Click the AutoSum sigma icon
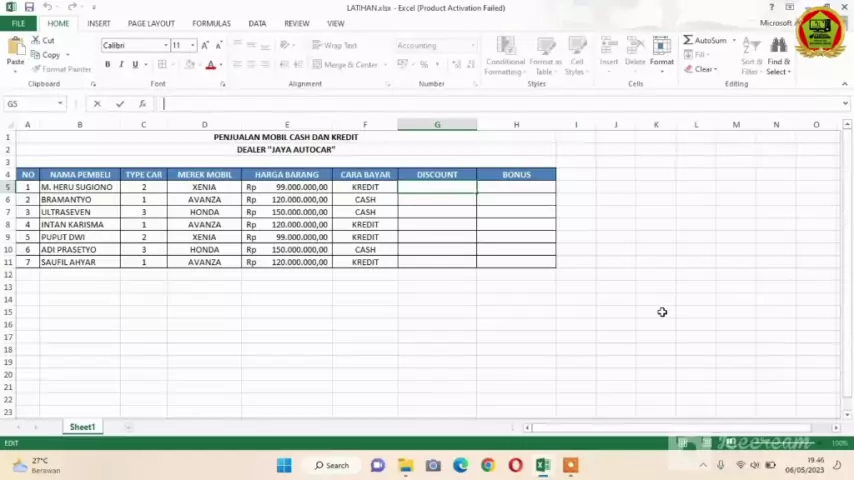The image size is (854, 480). 690,41
